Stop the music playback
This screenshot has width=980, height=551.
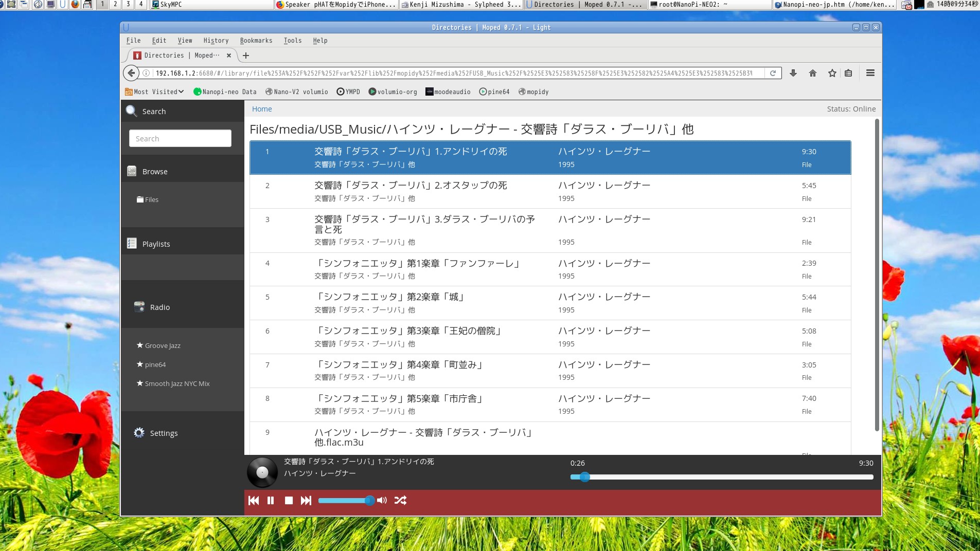pyautogui.click(x=289, y=501)
